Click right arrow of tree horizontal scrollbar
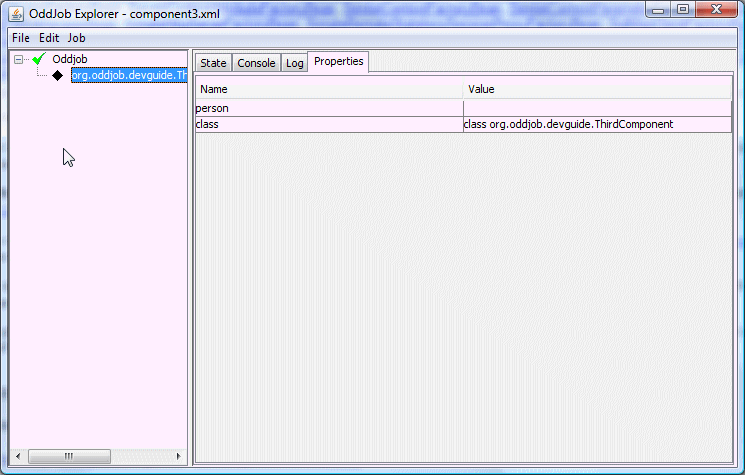The width and height of the screenshot is (745, 475). click(x=179, y=456)
